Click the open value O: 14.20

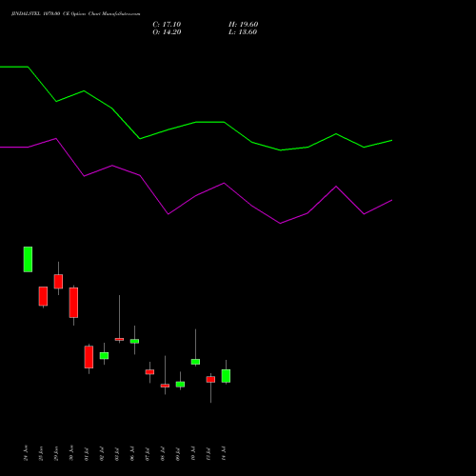167,32
